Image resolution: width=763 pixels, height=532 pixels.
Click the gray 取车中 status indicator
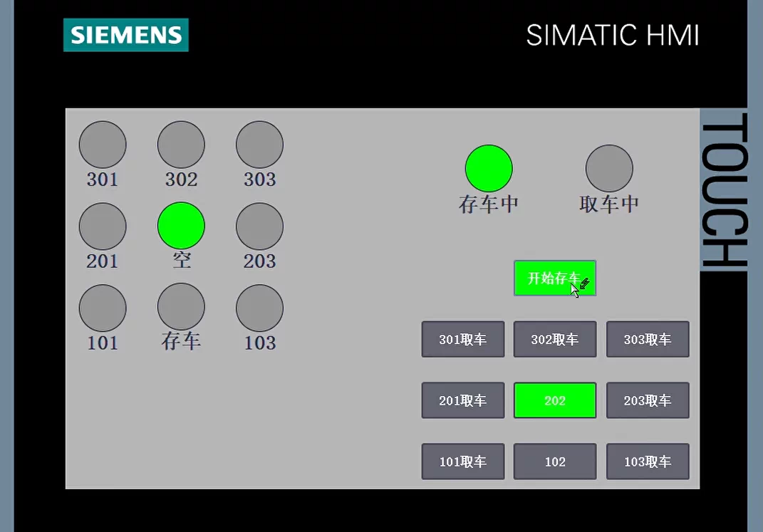coord(609,168)
